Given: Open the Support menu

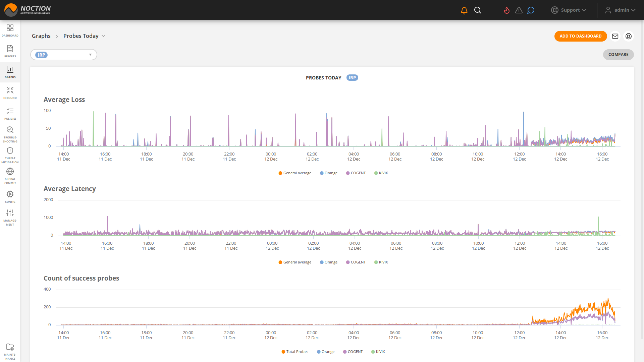Looking at the screenshot, I should tap(569, 10).
